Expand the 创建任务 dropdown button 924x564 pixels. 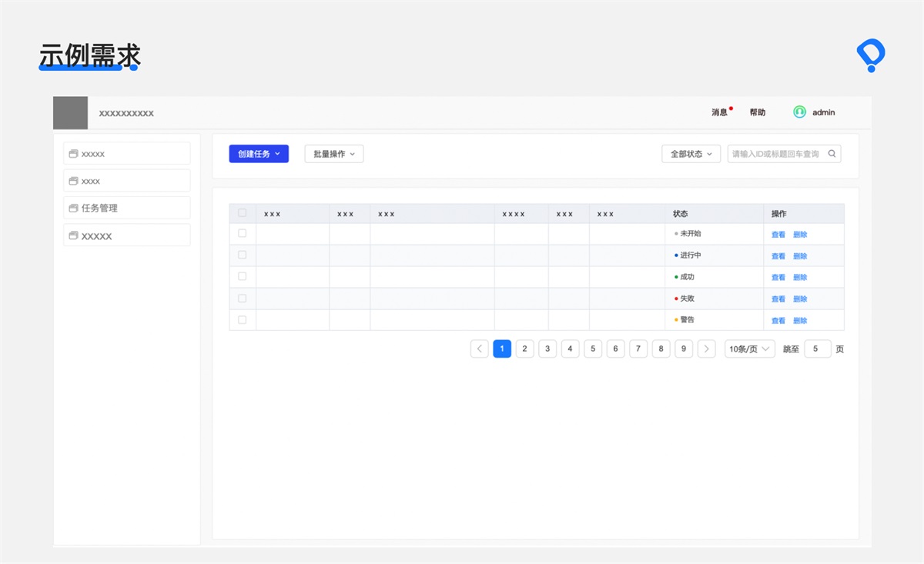[x=259, y=154]
